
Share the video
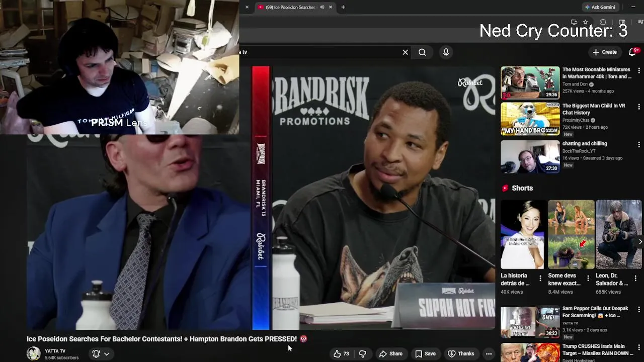pos(391,354)
